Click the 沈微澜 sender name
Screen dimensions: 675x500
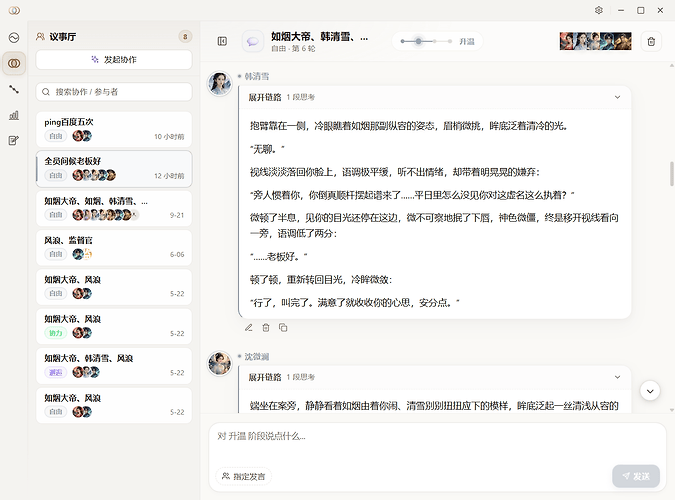pyautogui.click(x=257, y=357)
